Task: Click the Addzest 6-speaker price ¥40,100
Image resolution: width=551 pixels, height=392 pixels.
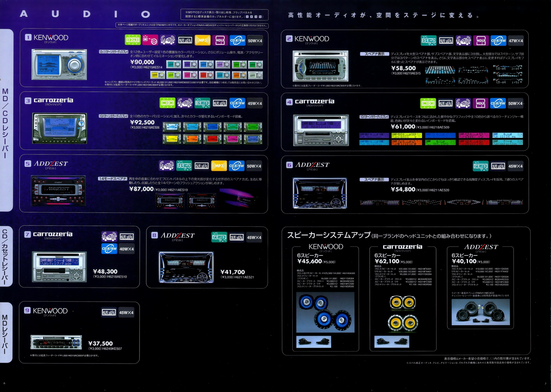Action: (x=464, y=261)
